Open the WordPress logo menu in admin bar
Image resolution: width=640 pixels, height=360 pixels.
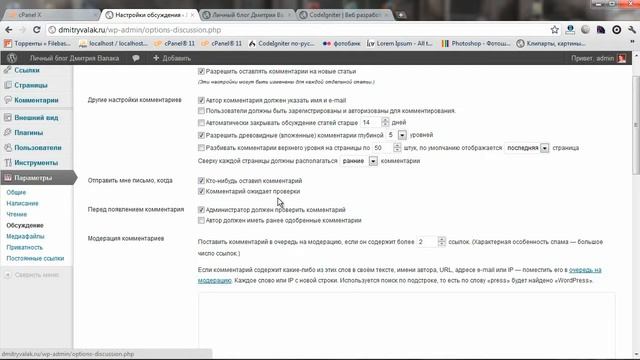point(12,58)
